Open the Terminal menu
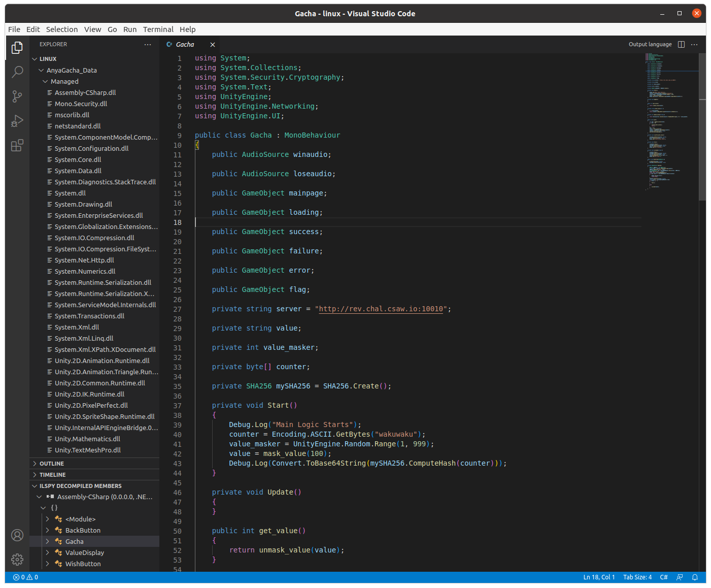This screenshot has height=588, width=711. pyautogui.click(x=158, y=29)
